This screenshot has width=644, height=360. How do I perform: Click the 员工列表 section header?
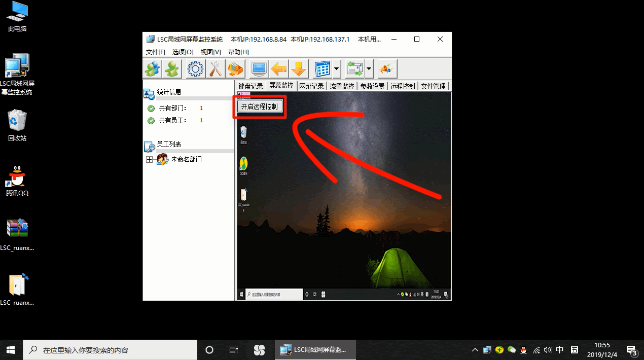pos(169,145)
